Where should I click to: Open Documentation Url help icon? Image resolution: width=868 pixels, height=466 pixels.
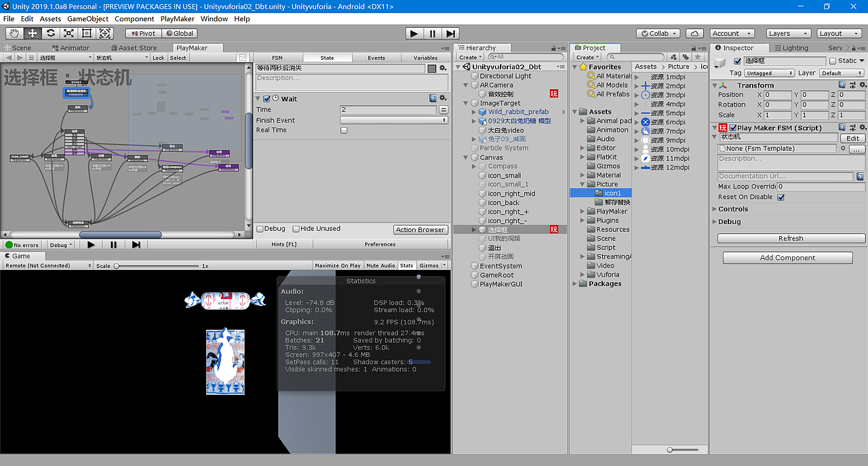(x=860, y=176)
